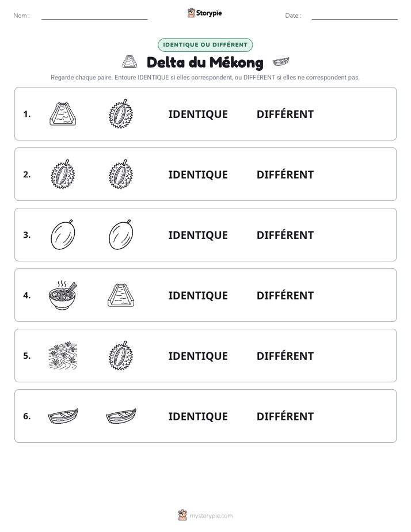Open the mystorypie.com footer link
The width and height of the screenshot is (411, 532).
[x=211, y=516]
